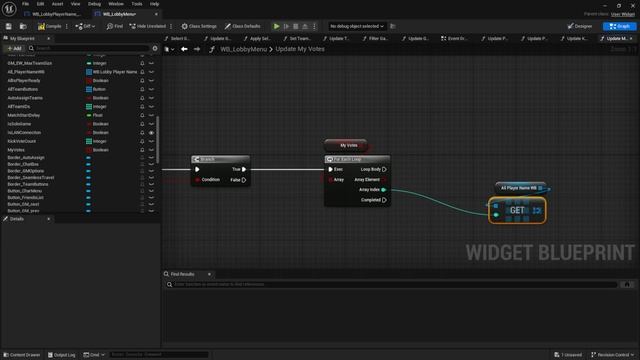Toggle replication bell for AllTeamButtons variable

click(x=142, y=89)
